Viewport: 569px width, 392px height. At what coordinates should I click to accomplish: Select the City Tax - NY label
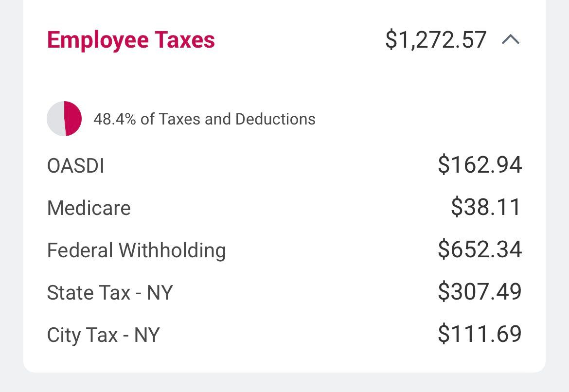coord(103,335)
